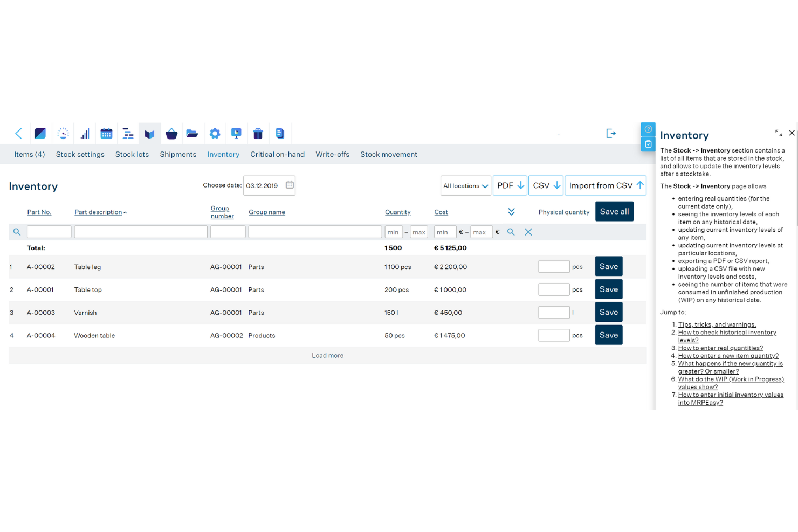Open the stock box icon

coord(149,134)
